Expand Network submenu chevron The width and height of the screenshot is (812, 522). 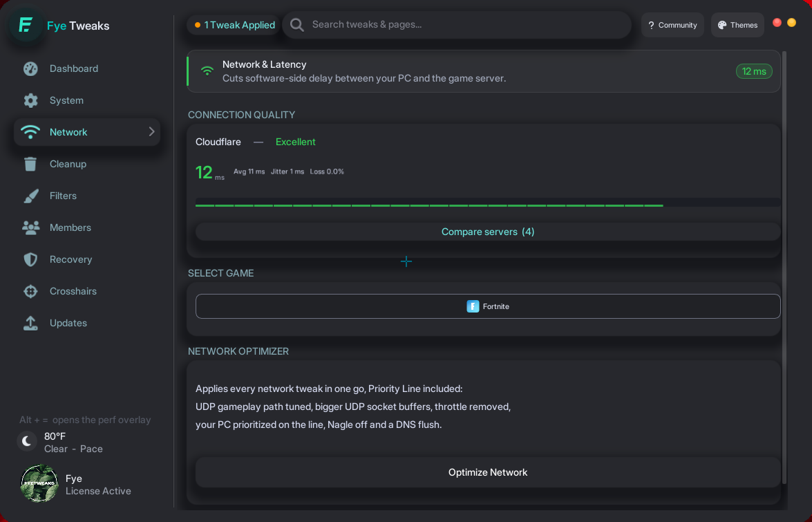click(x=152, y=132)
